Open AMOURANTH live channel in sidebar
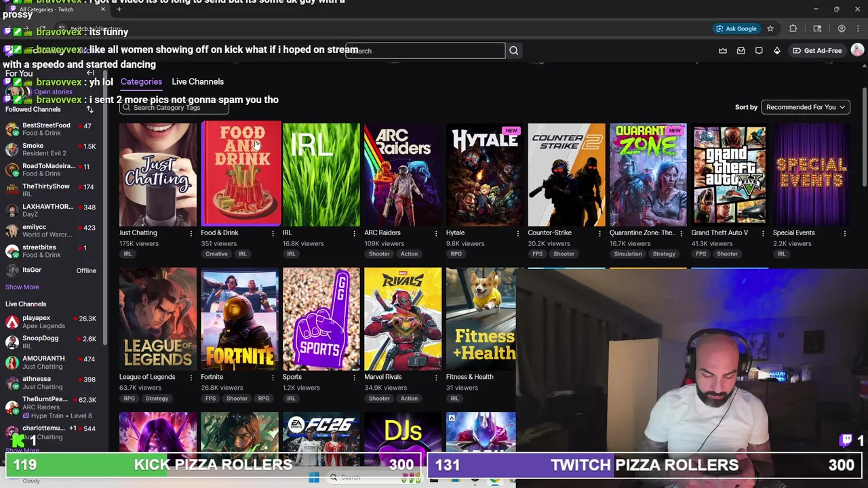Viewport: 868px width, 488px height. pyautogui.click(x=51, y=362)
